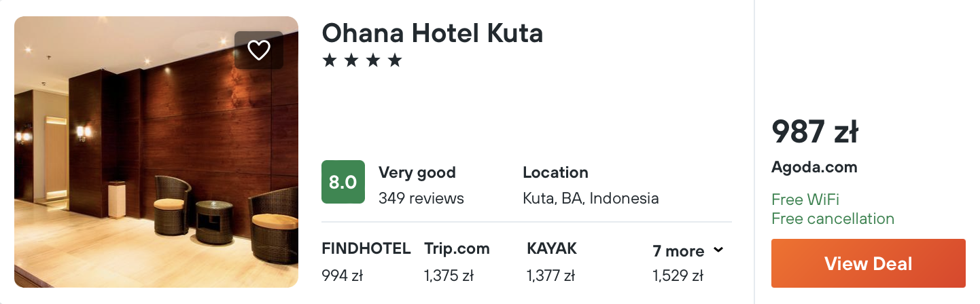Screen dimensions: 980x304
Task: View the 349 reviews link
Action: pyautogui.click(x=421, y=198)
